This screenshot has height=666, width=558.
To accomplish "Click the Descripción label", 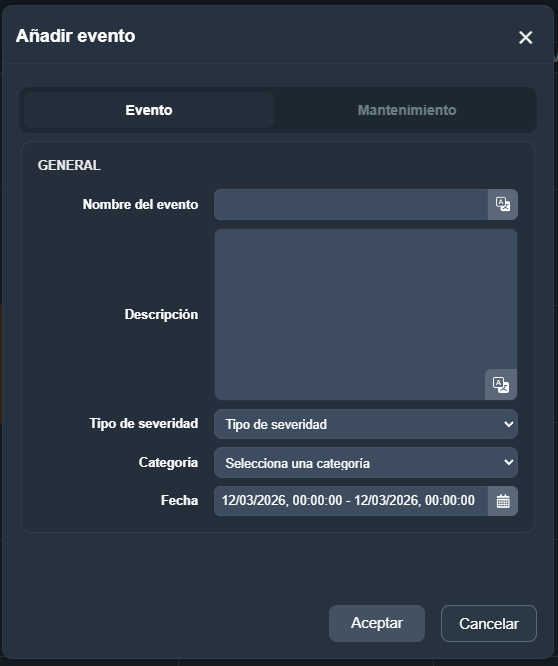I will tap(161, 314).
